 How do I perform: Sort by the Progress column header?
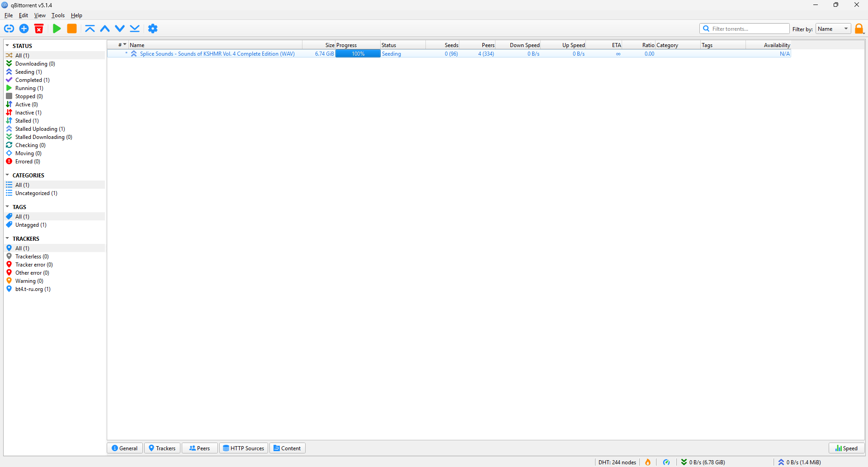[358, 45]
